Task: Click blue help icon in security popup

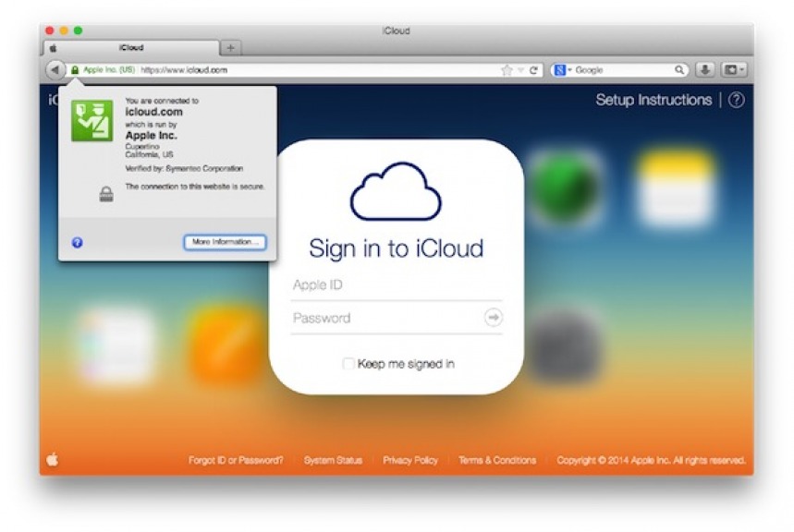Action: click(78, 242)
